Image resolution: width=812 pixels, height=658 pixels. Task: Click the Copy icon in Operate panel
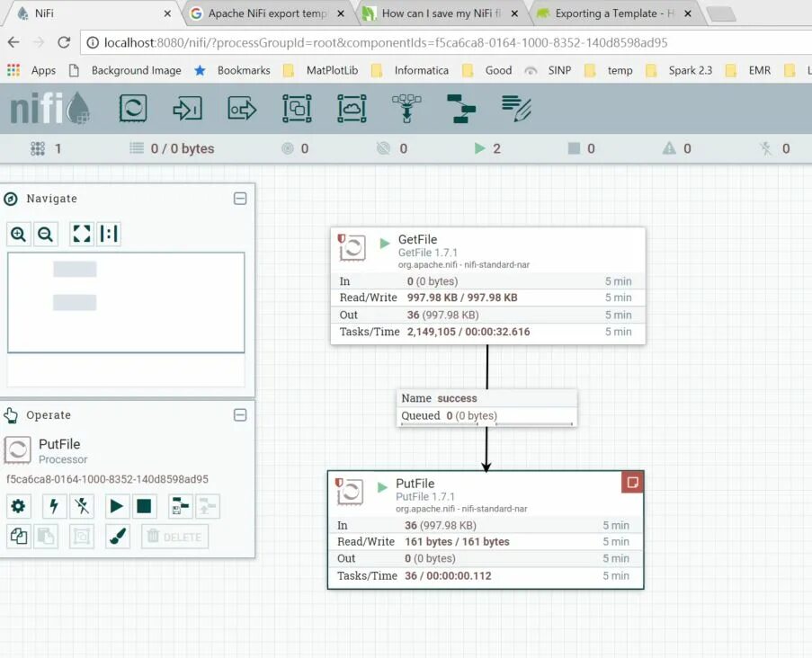pos(18,537)
